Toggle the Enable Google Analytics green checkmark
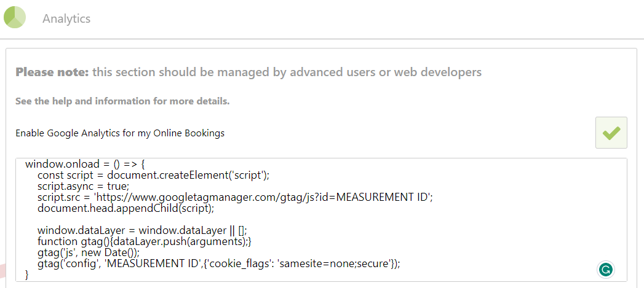 (x=611, y=133)
